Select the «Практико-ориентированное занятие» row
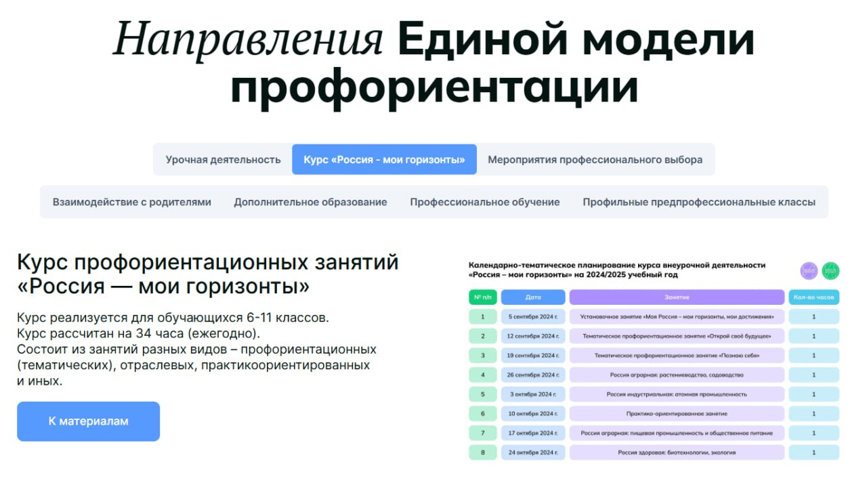 coord(677,413)
